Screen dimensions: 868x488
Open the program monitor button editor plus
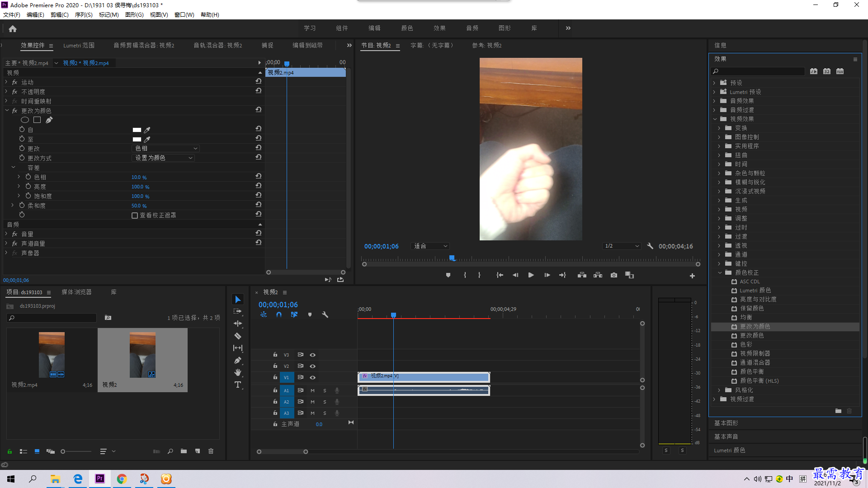coord(692,276)
